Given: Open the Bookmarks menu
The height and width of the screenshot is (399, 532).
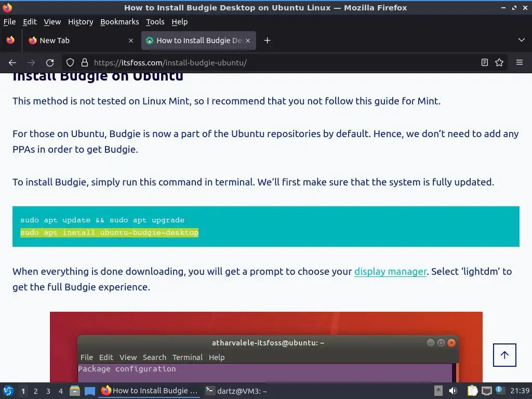Looking at the screenshot, I should point(119,22).
